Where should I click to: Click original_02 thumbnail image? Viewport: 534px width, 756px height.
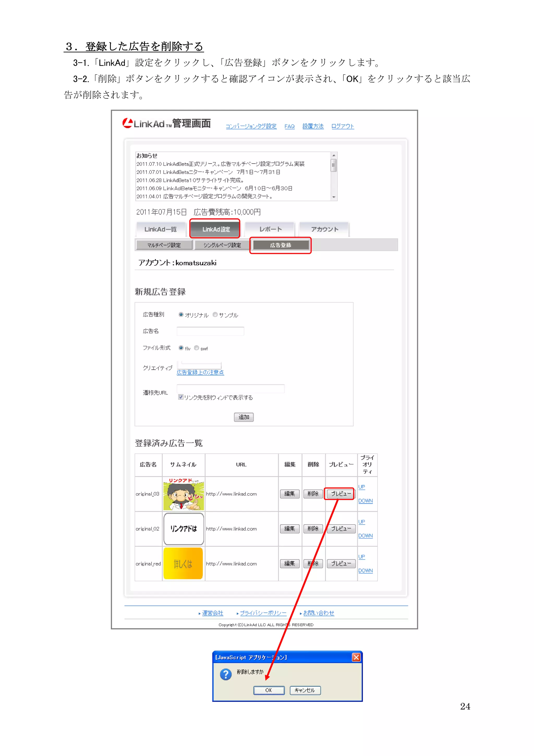(x=184, y=529)
